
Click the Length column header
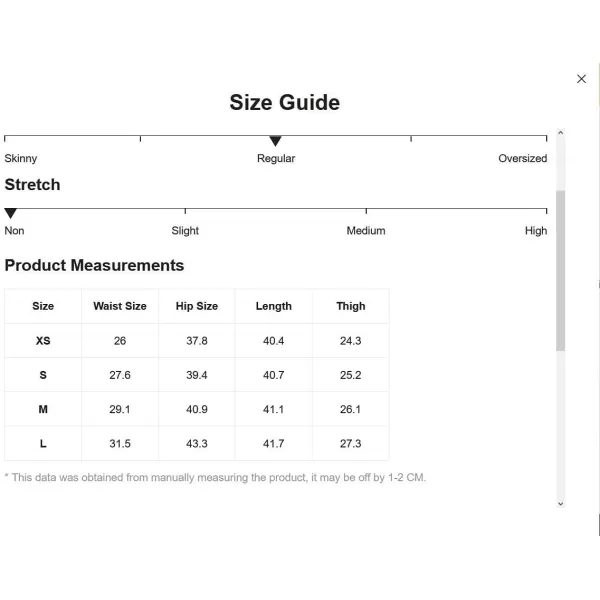(x=274, y=306)
